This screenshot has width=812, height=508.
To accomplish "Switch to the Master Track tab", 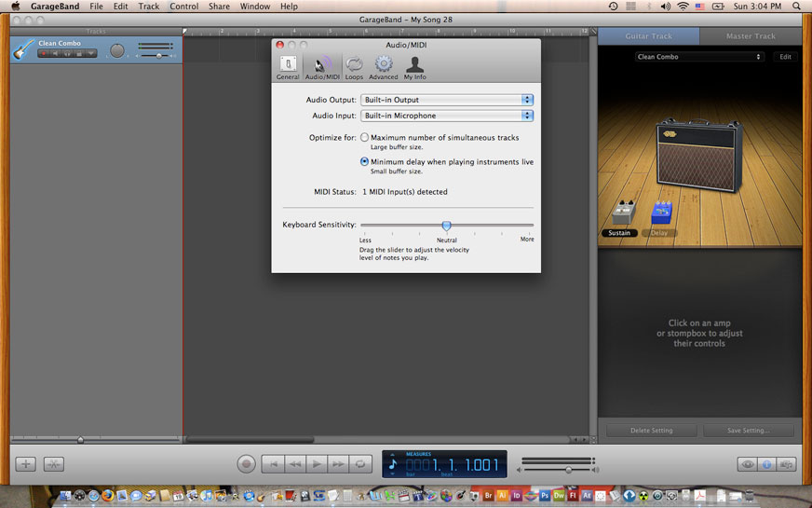I will tap(751, 36).
